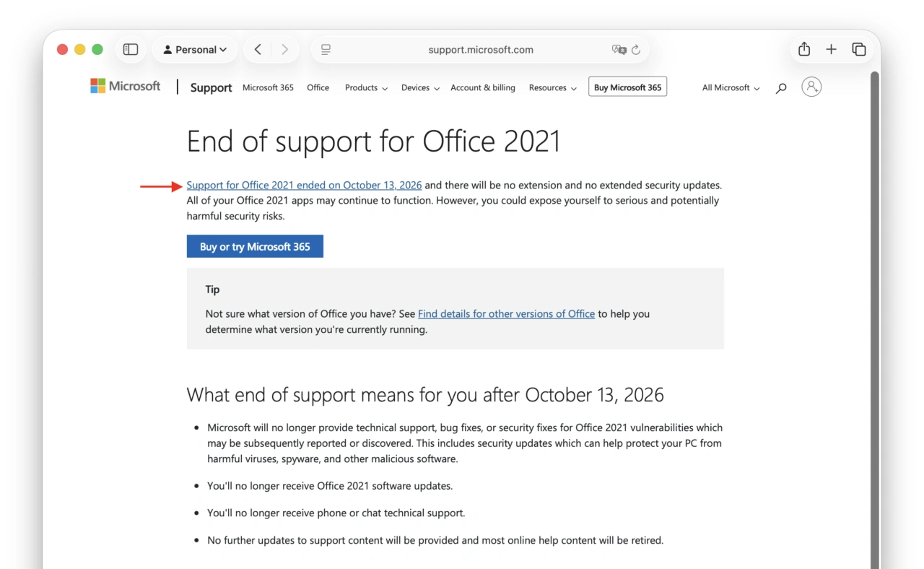The width and height of the screenshot is (924, 569).
Task: Open the page reader/settings icon in address bar
Action: coord(326,50)
